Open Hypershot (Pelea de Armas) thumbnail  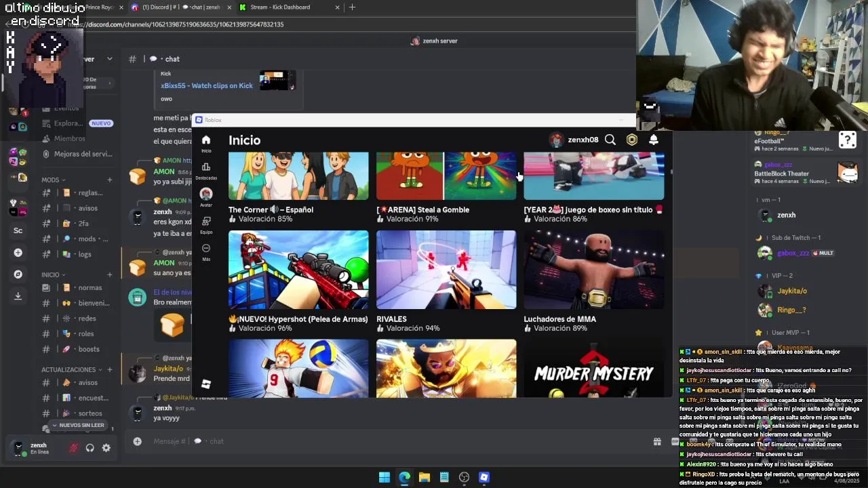click(x=298, y=270)
